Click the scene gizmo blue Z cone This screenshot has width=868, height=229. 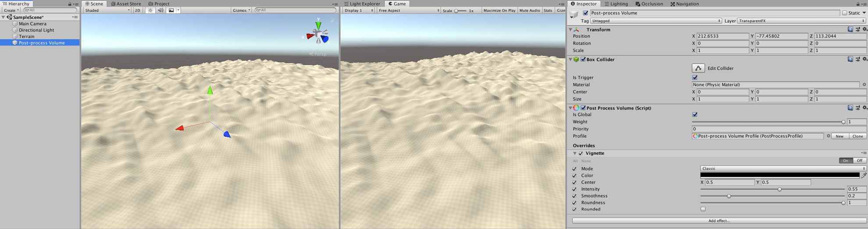pyautogui.click(x=325, y=39)
